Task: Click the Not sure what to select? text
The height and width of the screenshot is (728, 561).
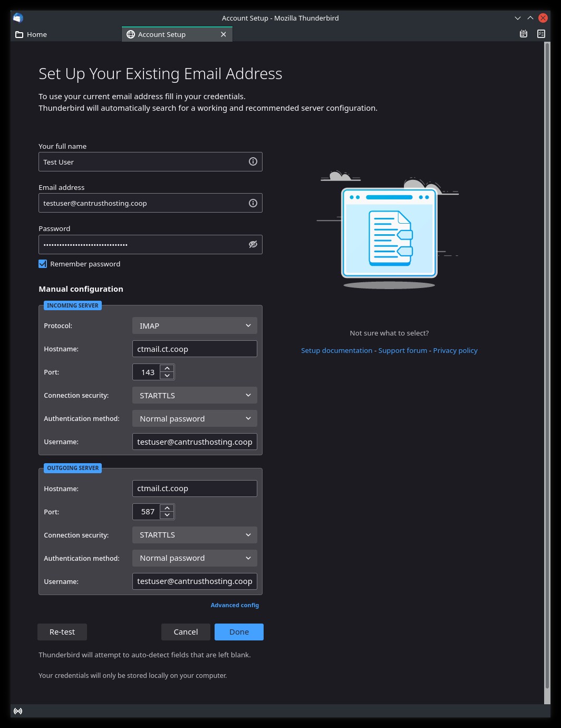Action: (x=389, y=333)
